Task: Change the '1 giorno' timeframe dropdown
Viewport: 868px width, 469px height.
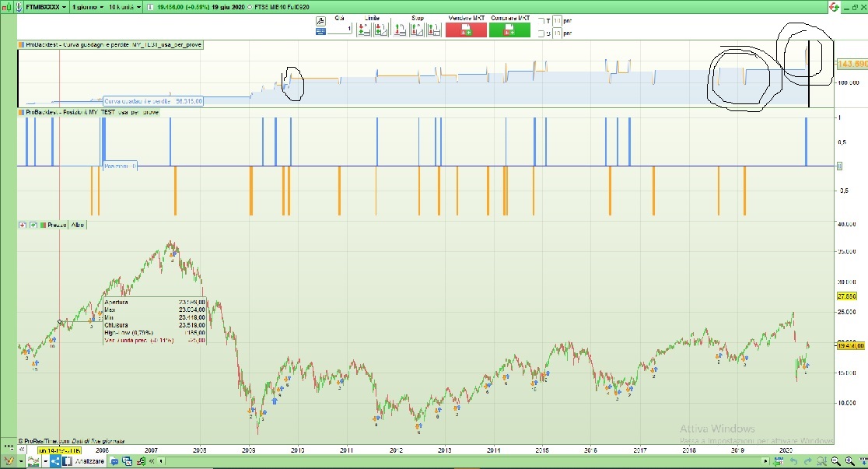Action: [x=88, y=7]
